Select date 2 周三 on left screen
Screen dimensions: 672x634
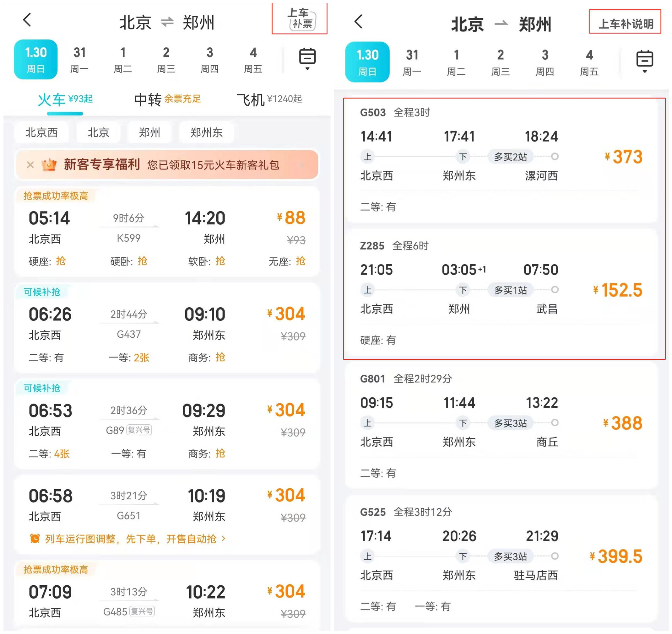click(166, 60)
